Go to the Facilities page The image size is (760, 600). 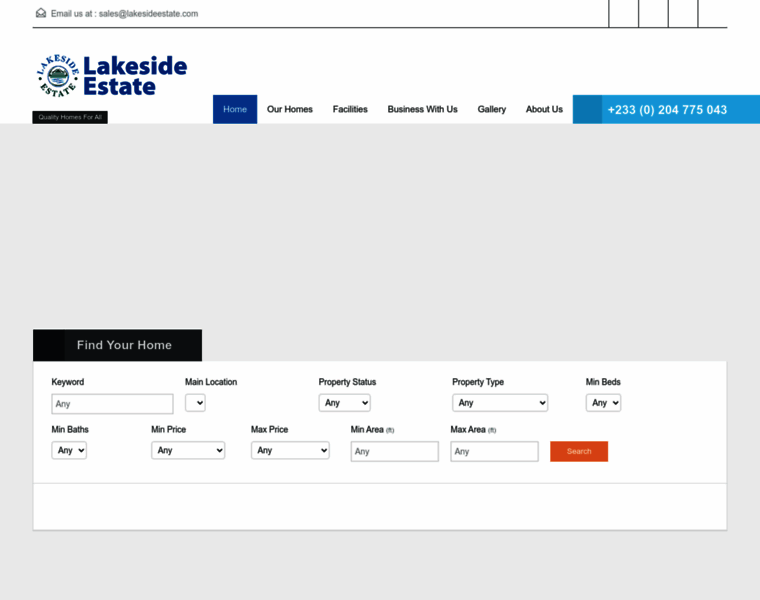pos(350,109)
